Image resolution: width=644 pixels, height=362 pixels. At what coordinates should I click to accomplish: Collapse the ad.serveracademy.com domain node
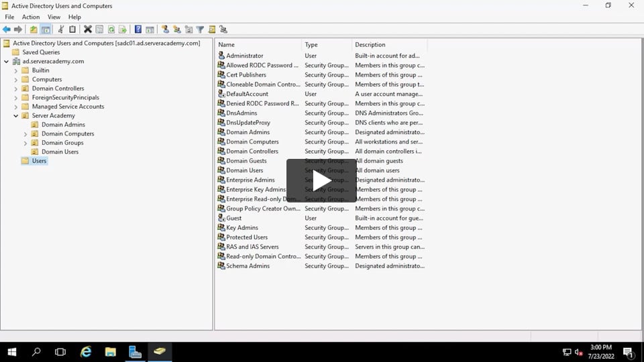tap(7, 62)
